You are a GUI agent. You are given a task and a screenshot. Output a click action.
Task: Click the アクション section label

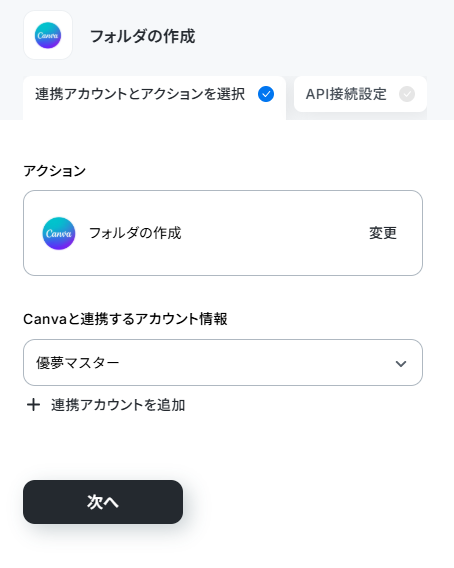55,171
